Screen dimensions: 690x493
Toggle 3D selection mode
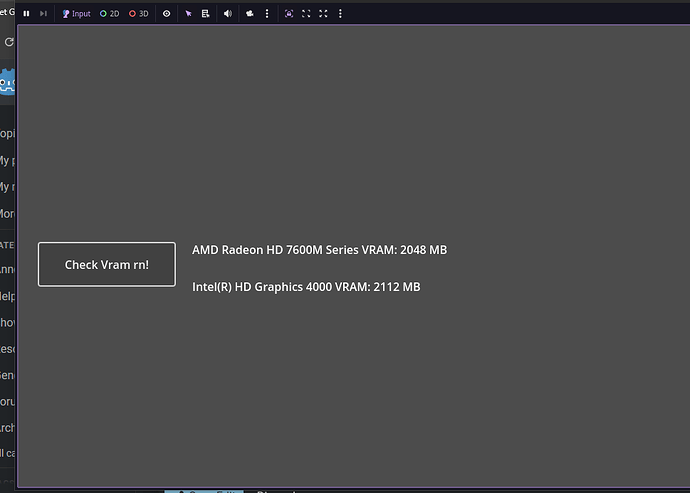[x=139, y=14]
